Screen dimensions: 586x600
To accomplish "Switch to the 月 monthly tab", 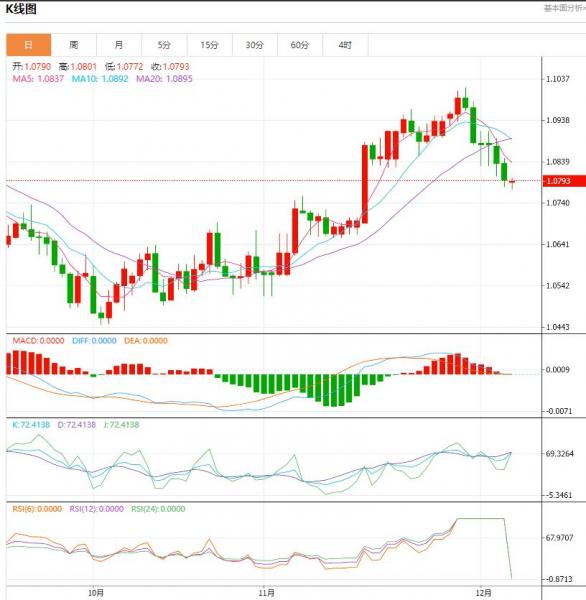I will (119, 45).
